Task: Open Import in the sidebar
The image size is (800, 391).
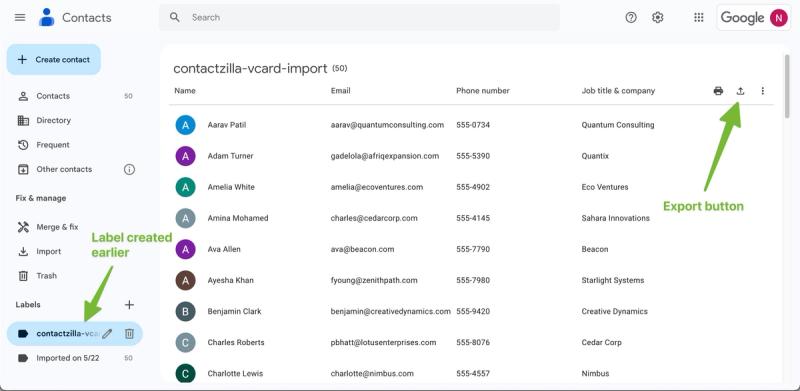Action: [x=74, y=252]
